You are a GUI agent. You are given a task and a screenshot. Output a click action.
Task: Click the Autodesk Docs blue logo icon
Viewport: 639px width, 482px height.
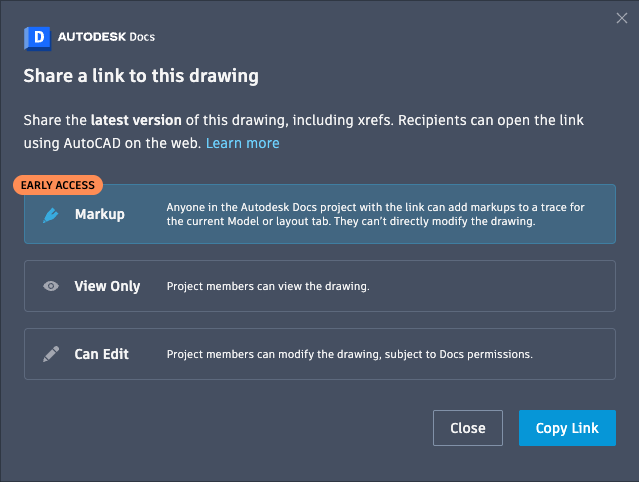point(38,38)
